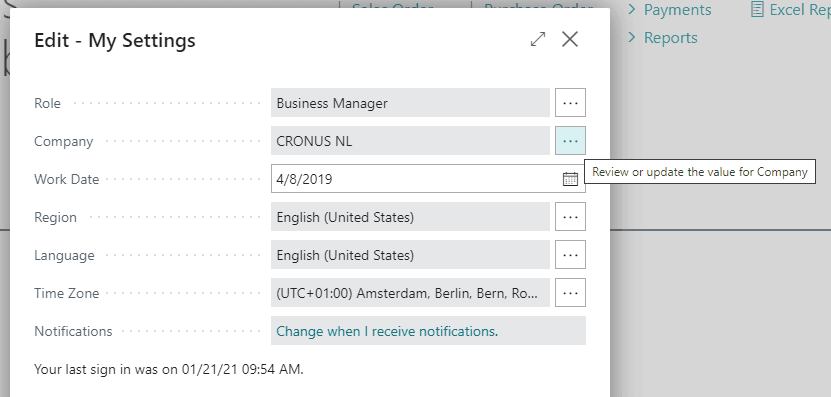
Task: Click the CRONUS NL company field
Action: tap(410, 141)
